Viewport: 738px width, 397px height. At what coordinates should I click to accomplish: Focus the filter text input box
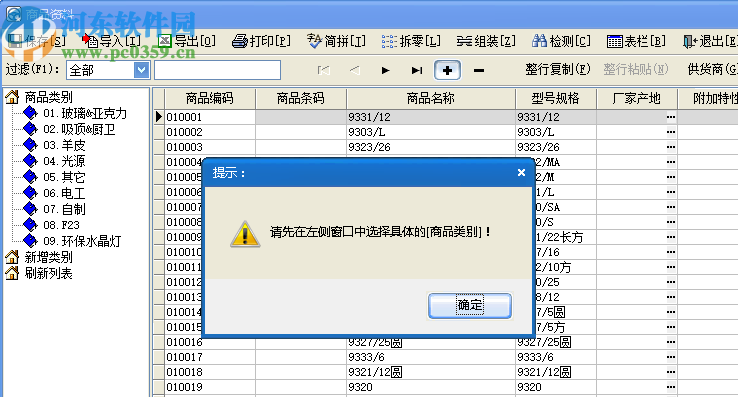pyautogui.click(x=217, y=70)
